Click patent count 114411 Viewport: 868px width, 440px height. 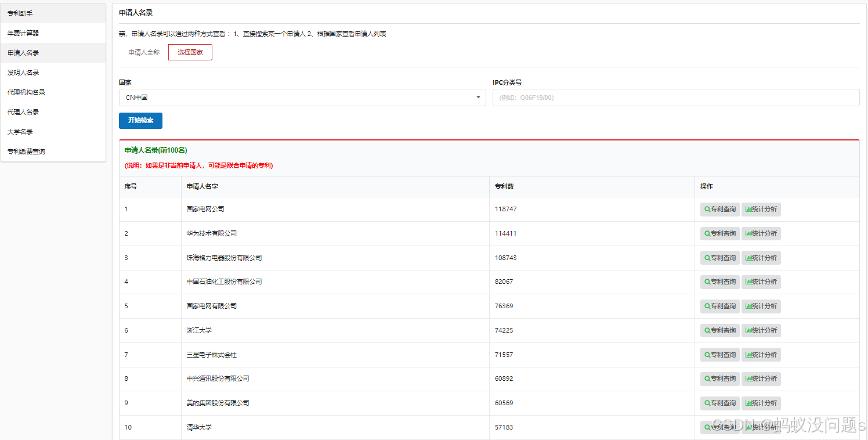click(x=505, y=233)
